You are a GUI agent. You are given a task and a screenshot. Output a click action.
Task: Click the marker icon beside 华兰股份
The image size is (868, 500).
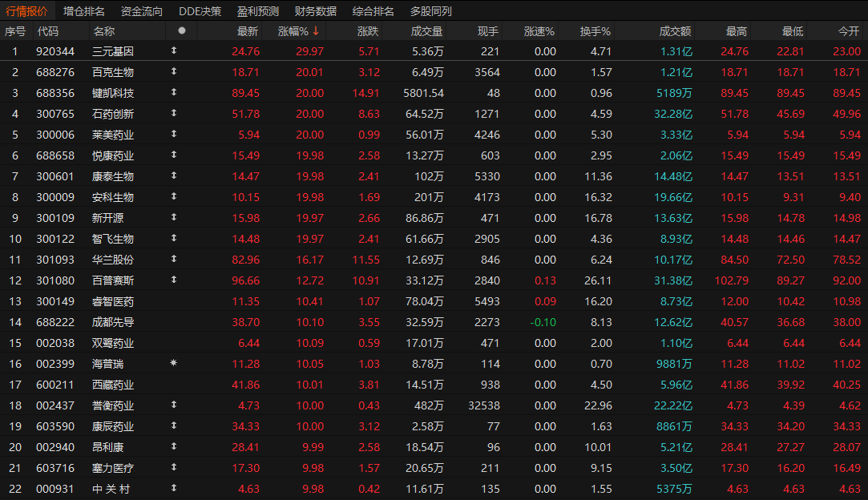(174, 259)
